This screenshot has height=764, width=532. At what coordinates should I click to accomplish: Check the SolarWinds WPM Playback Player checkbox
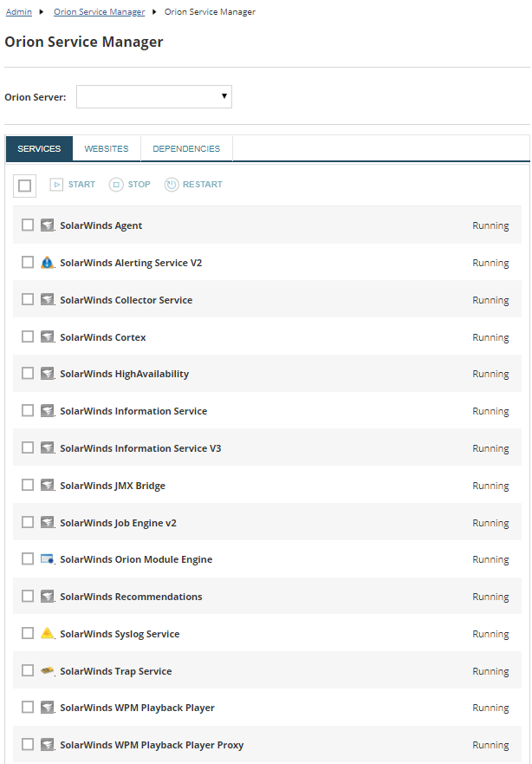click(x=27, y=708)
